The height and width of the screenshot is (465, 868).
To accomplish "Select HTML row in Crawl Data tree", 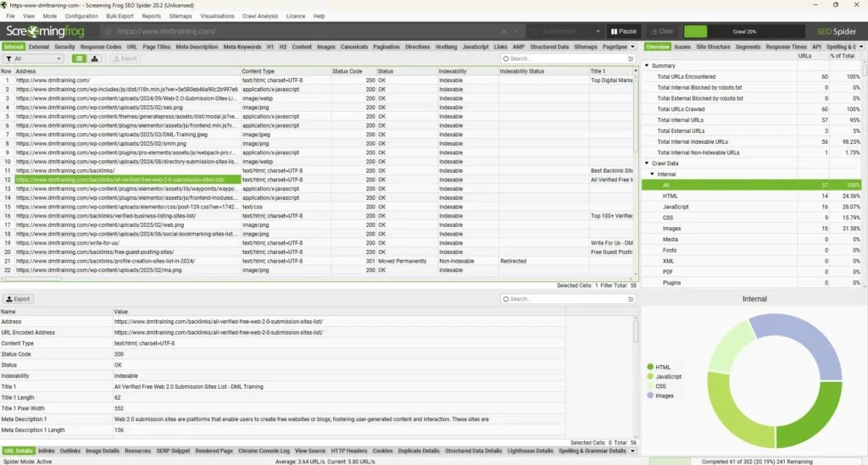I will [x=752, y=196].
